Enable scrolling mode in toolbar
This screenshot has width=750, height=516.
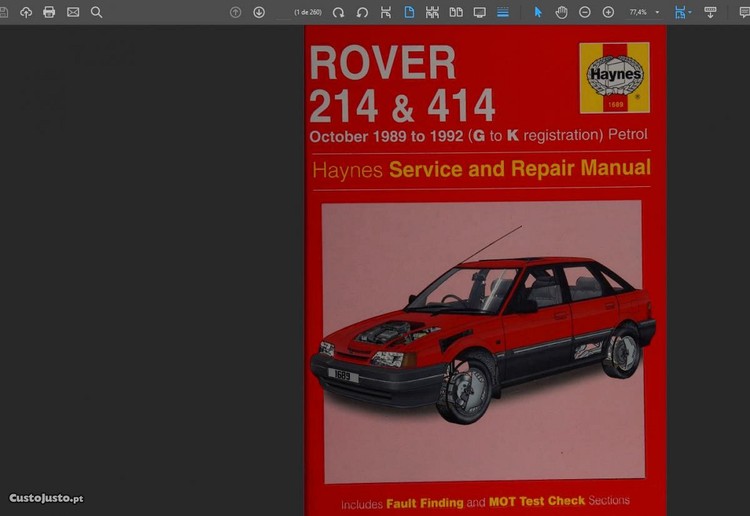(503, 12)
